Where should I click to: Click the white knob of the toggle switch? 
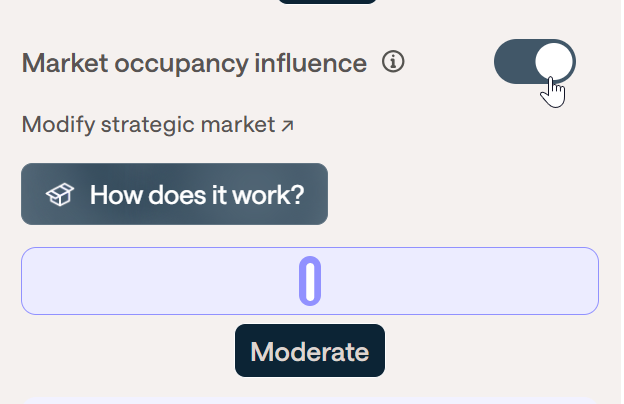click(x=554, y=62)
